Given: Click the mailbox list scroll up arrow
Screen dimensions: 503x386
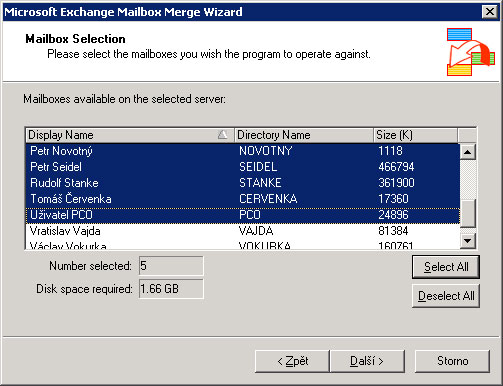Looking at the screenshot, I should (468, 152).
